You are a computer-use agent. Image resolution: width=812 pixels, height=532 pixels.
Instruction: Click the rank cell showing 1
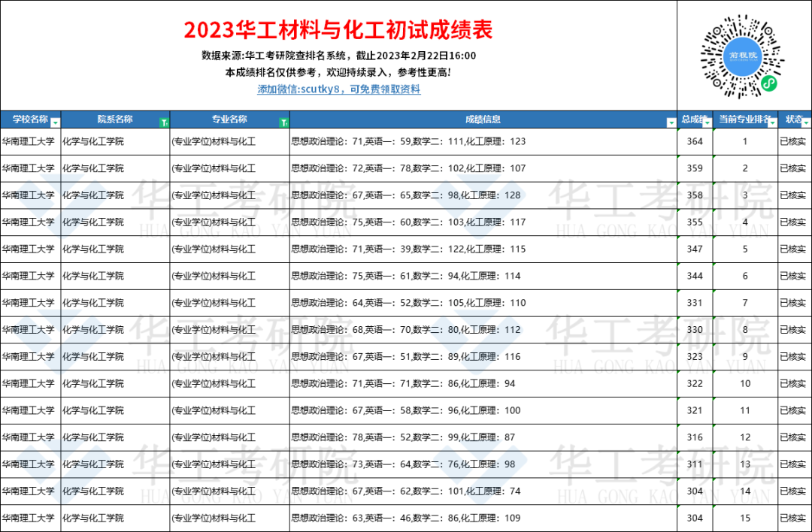[745, 141]
